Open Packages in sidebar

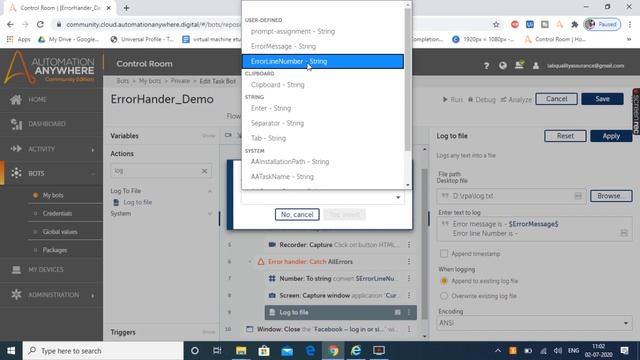[x=55, y=250]
